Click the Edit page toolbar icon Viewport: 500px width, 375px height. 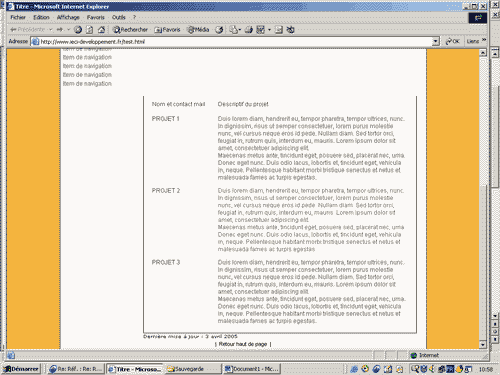pyautogui.click(x=260, y=30)
